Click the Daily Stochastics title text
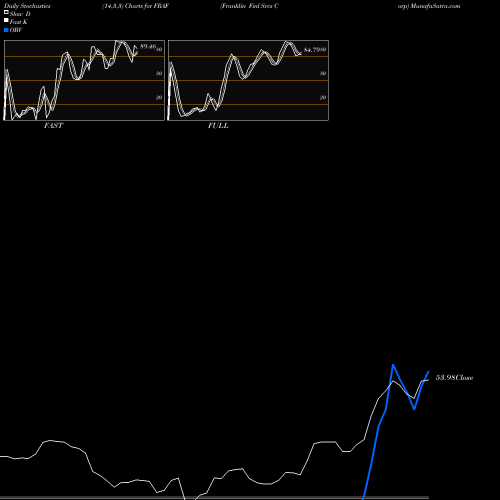 click(27, 6)
